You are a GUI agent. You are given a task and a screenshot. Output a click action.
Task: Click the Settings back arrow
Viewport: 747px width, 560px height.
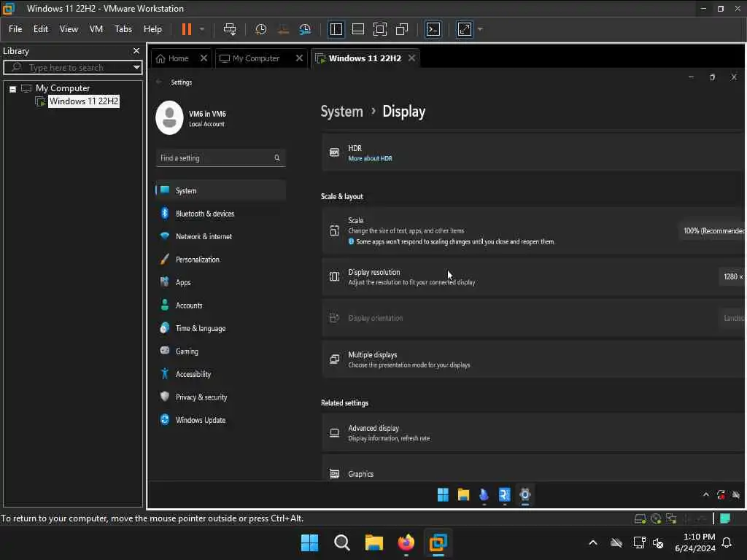pyautogui.click(x=159, y=82)
